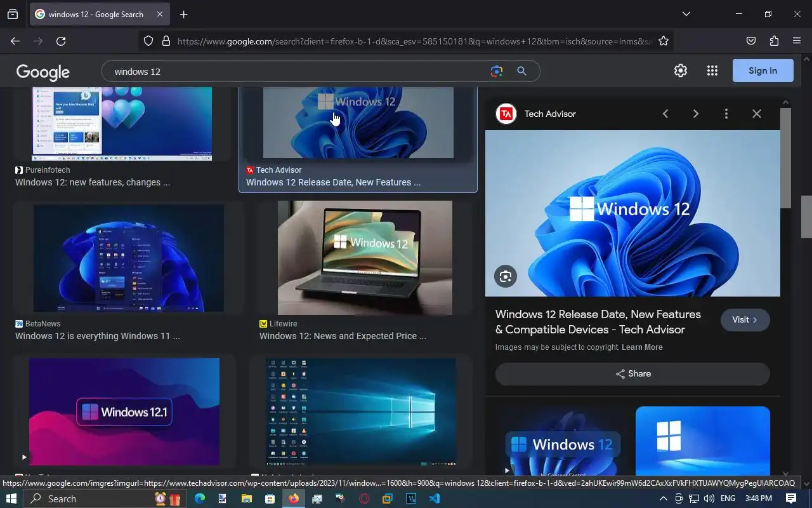Open the ENG language indicator
Viewport: 812px width, 508px height.
click(x=728, y=498)
